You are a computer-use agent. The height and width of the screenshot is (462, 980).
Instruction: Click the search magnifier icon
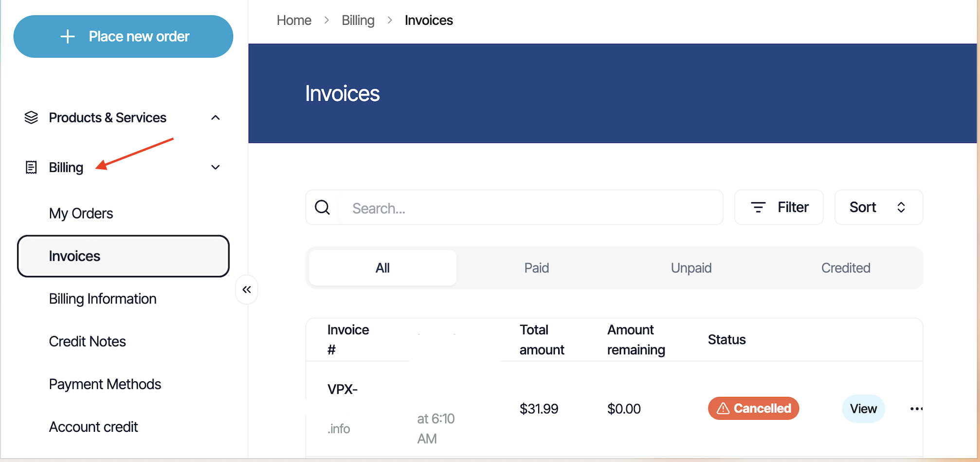pos(322,208)
